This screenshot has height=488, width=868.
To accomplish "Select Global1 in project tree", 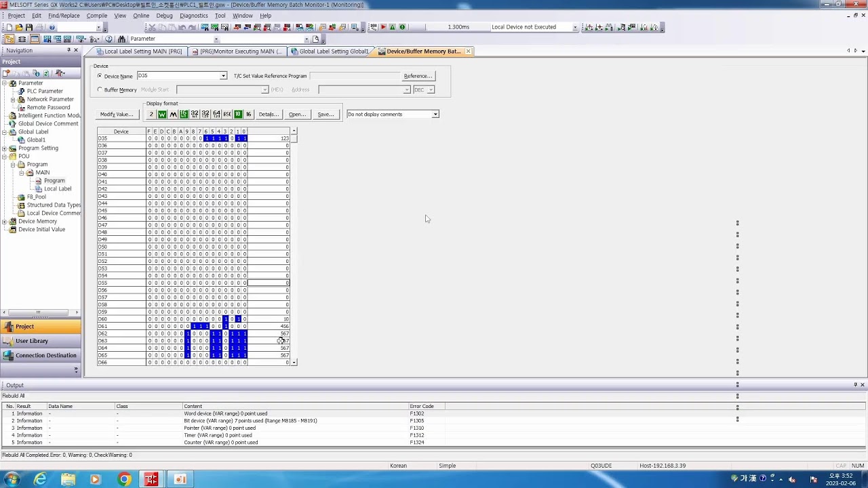I will tap(36, 140).
